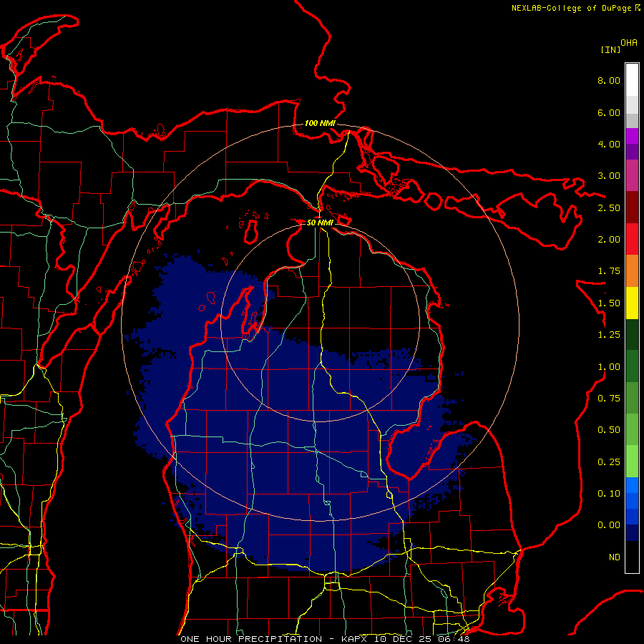Image resolution: width=644 pixels, height=644 pixels.
Task: Click the OHA product code label
Action: pyautogui.click(x=629, y=43)
